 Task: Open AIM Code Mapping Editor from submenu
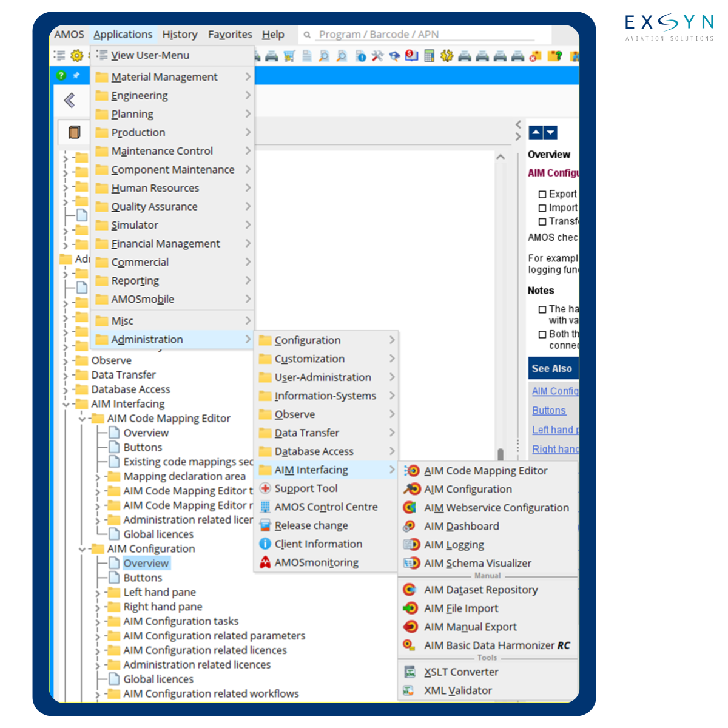486,470
